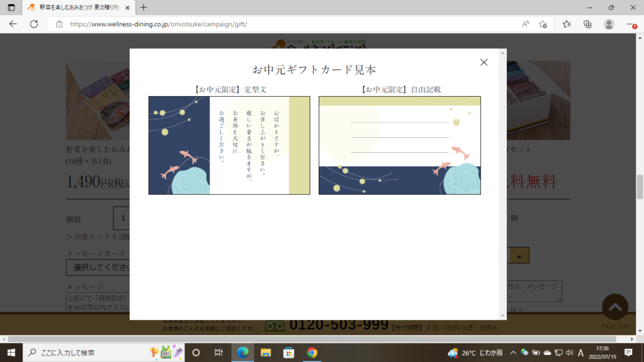Click the popup's vertical scrollbar

tap(502, 184)
